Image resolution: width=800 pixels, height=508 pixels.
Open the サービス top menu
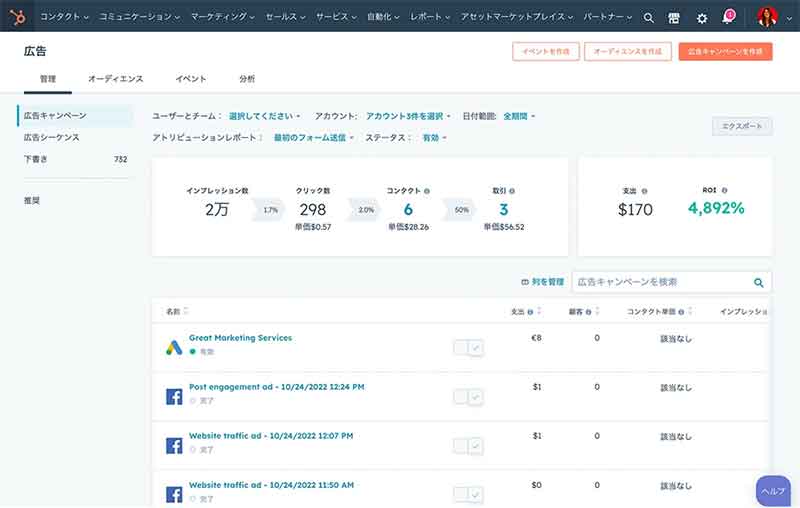coord(336,17)
